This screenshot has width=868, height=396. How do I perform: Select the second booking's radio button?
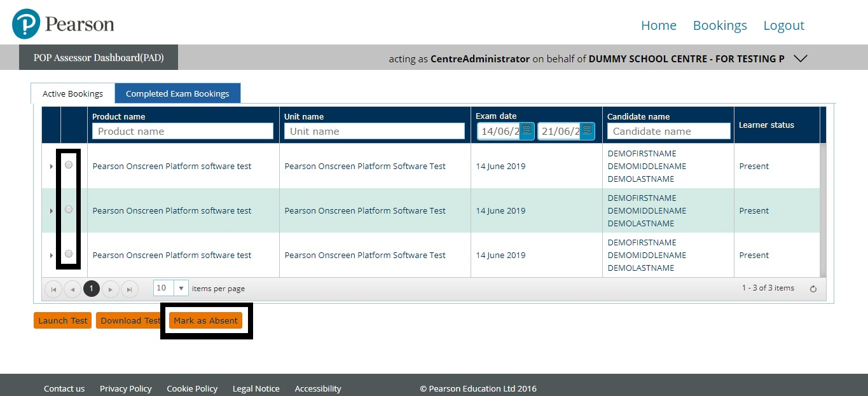69,208
